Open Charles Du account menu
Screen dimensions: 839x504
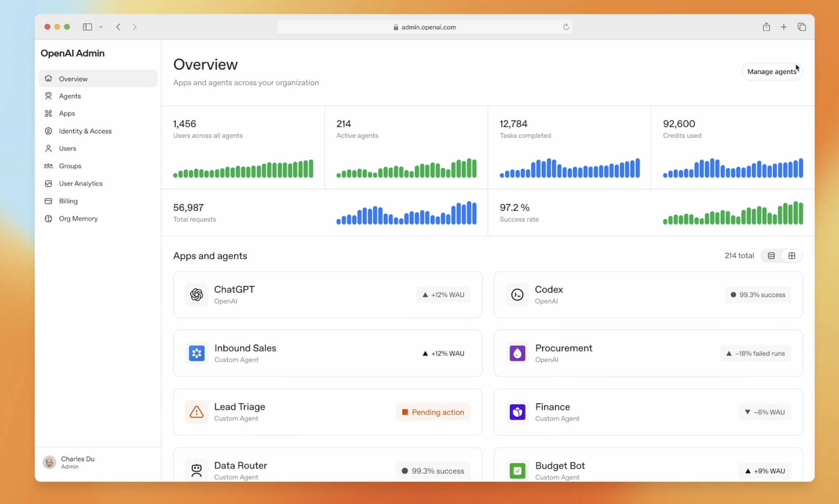pos(70,462)
